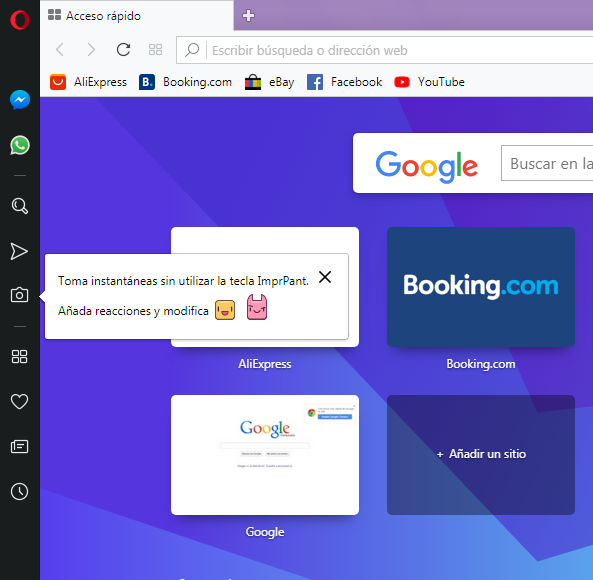
Task: Open the eBay bookmark in the bar
Action: tap(270, 82)
